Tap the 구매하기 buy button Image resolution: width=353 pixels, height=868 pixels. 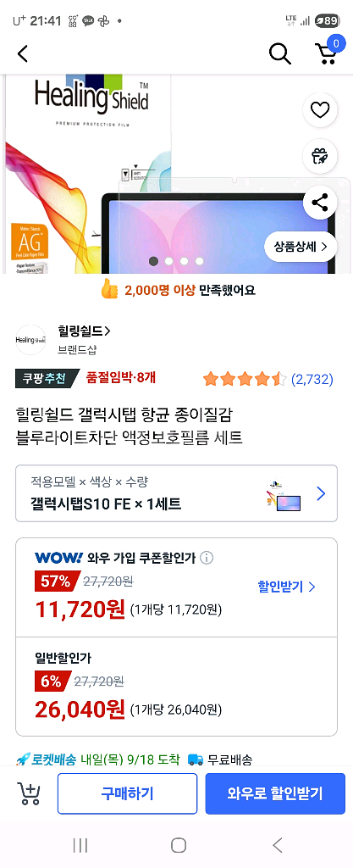tap(127, 793)
